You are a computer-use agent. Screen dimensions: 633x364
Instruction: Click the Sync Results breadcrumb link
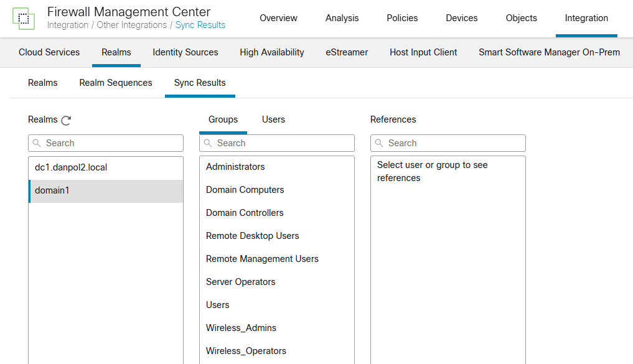click(200, 25)
